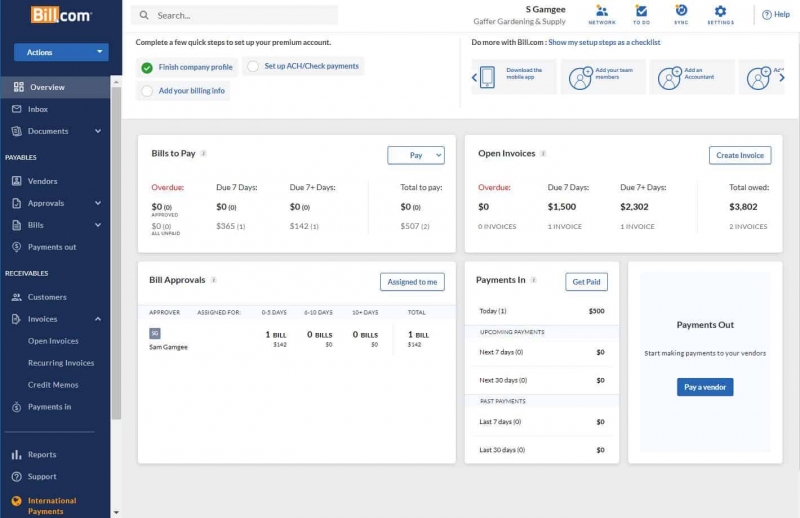Go to Payments in menu item
Screen dimensions: 800x518
49,407
